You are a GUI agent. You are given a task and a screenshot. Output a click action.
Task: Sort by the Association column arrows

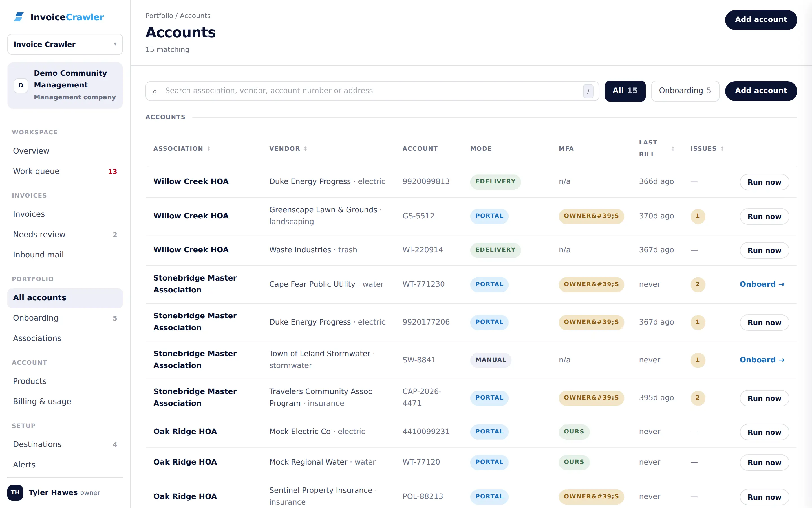point(209,148)
